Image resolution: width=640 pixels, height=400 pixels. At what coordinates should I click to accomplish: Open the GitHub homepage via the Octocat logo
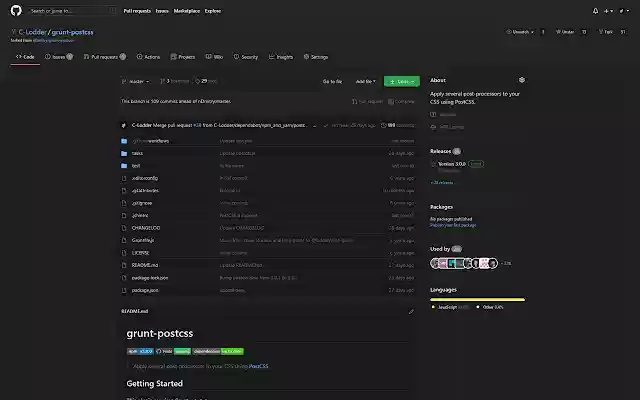(x=16, y=11)
